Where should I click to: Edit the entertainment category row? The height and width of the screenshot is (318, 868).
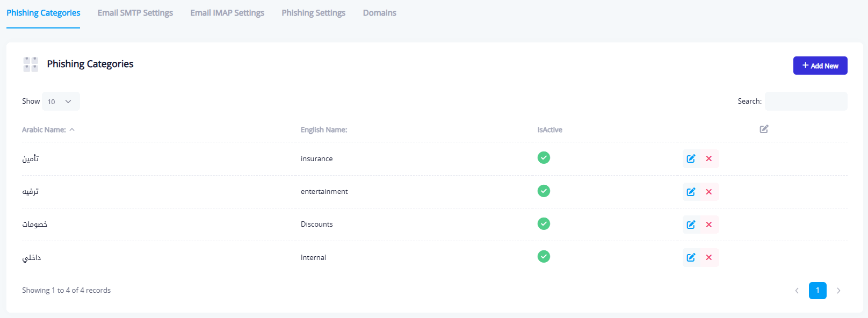(691, 192)
